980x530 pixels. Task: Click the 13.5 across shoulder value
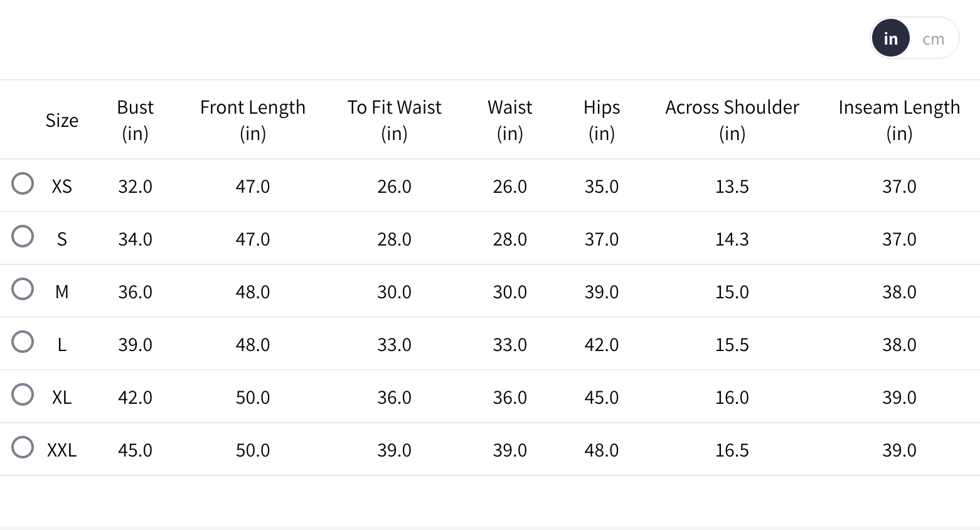click(x=732, y=187)
